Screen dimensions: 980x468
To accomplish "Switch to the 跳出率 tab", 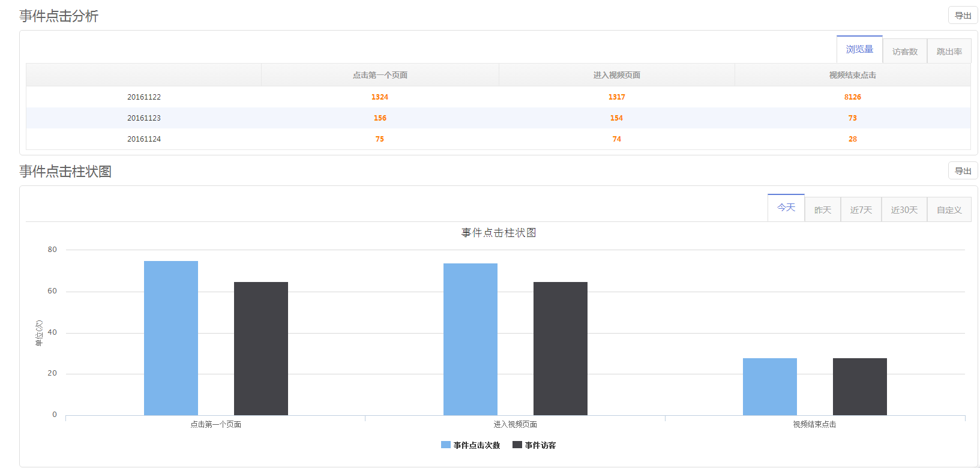I will click(x=949, y=52).
